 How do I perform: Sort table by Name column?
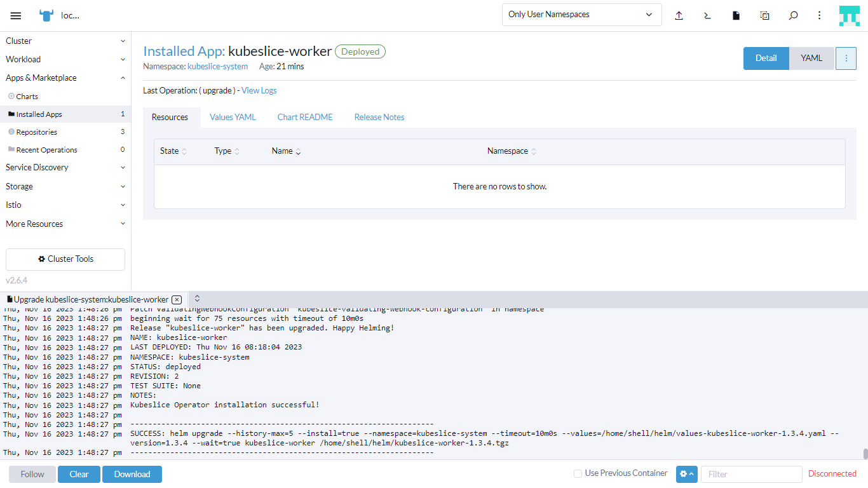click(x=286, y=151)
